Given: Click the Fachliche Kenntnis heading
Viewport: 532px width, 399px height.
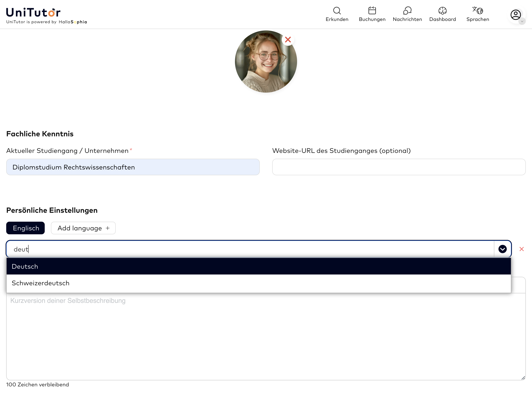Looking at the screenshot, I should coord(40,134).
